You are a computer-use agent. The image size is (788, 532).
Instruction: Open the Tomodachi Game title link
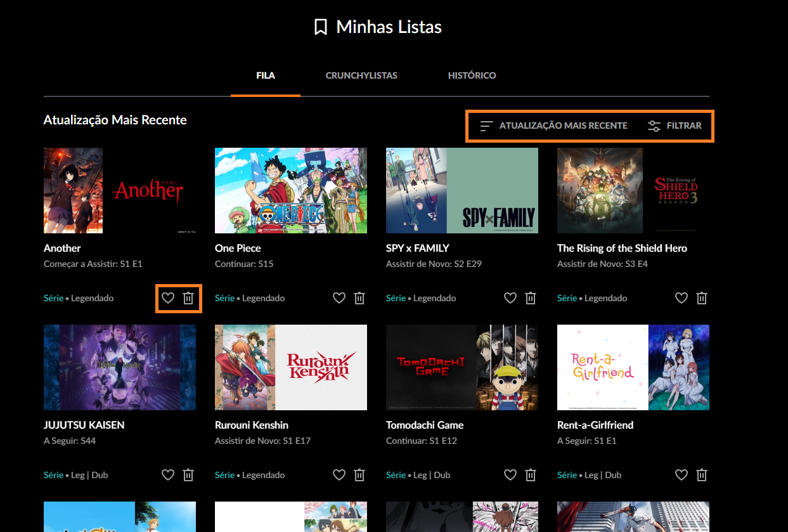point(425,425)
